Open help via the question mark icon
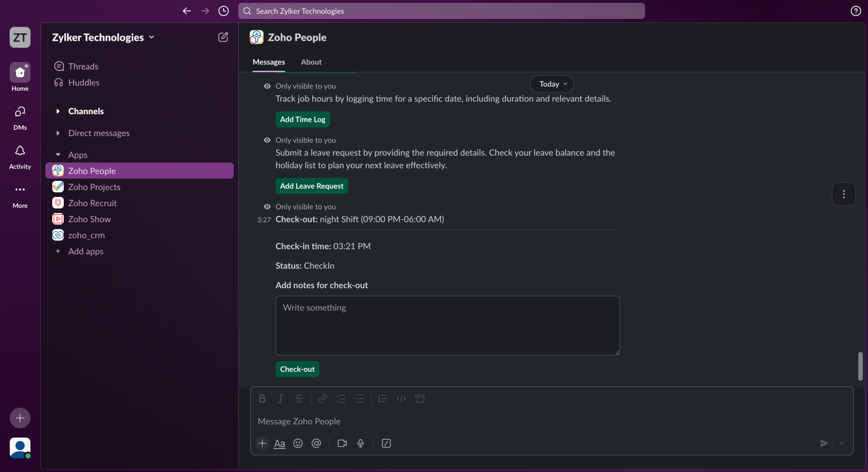Viewport: 868px width, 472px height. pyautogui.click(x=855, y=11)
